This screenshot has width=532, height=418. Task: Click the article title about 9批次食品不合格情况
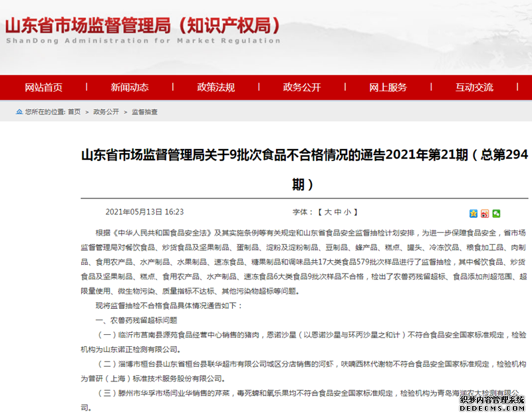[305, 170]
